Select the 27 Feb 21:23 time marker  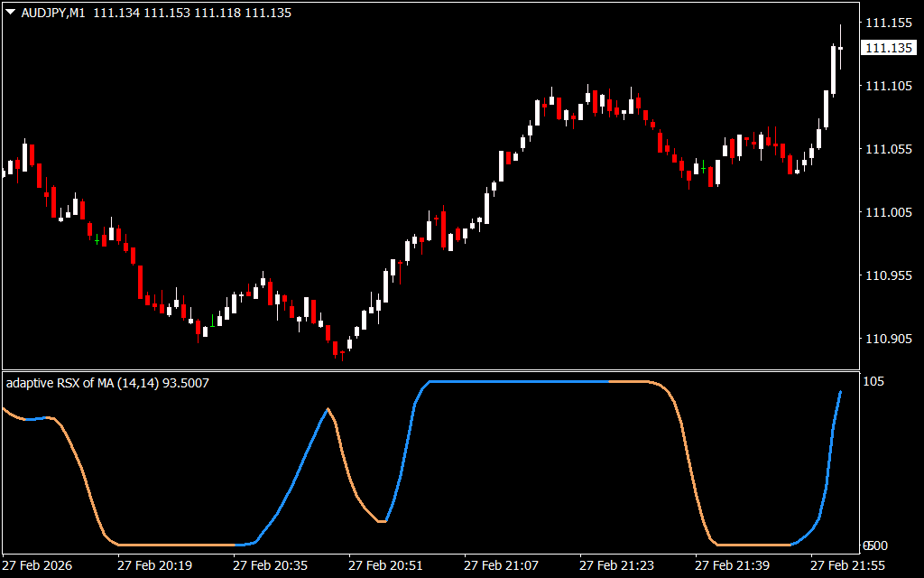(x=616, y=565)
